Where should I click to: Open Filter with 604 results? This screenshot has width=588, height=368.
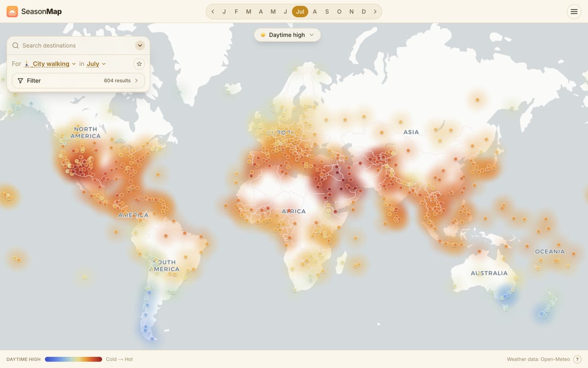[78, 81]
